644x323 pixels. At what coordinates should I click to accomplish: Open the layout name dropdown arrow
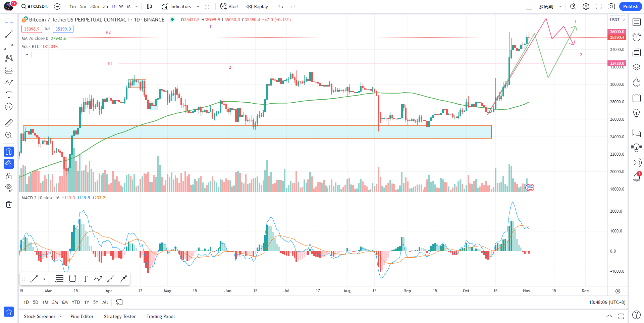click(x=560, y=6)
